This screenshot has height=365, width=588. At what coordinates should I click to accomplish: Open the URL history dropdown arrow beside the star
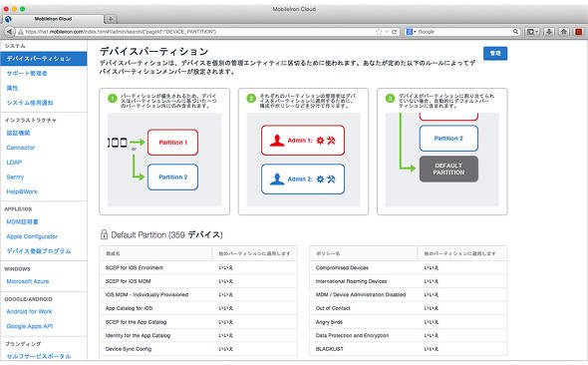387,32
